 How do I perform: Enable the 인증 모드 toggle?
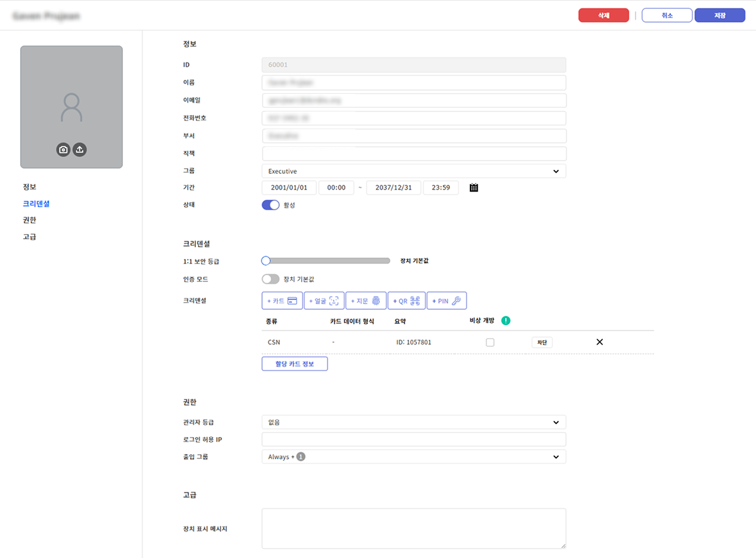coord(270,279)
